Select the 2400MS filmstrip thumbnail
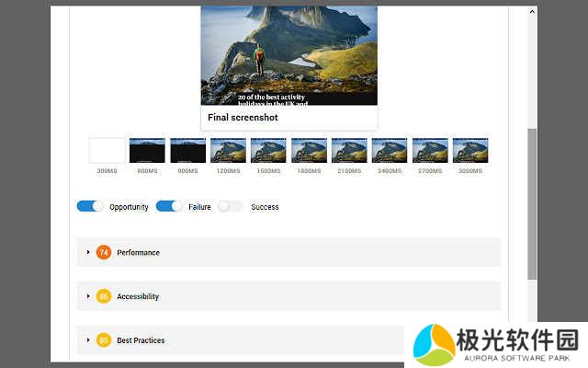This screenshot has width=588, height=368. point(390,151)
